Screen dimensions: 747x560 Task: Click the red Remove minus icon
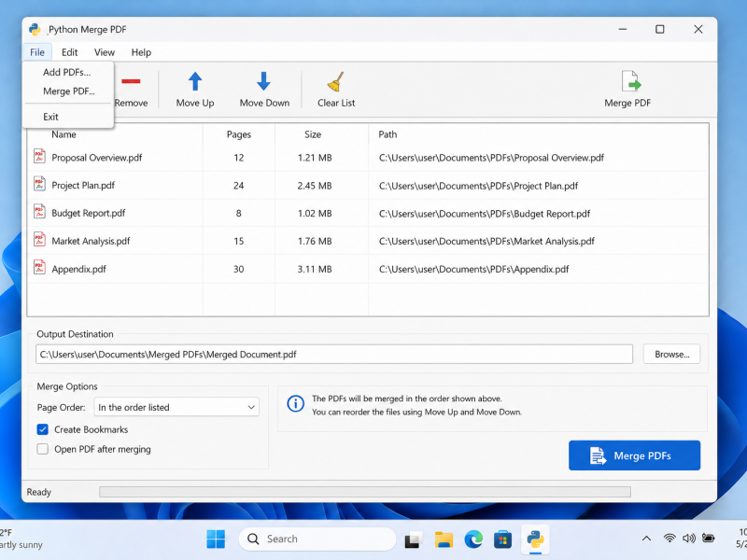(x=131, y=81)
